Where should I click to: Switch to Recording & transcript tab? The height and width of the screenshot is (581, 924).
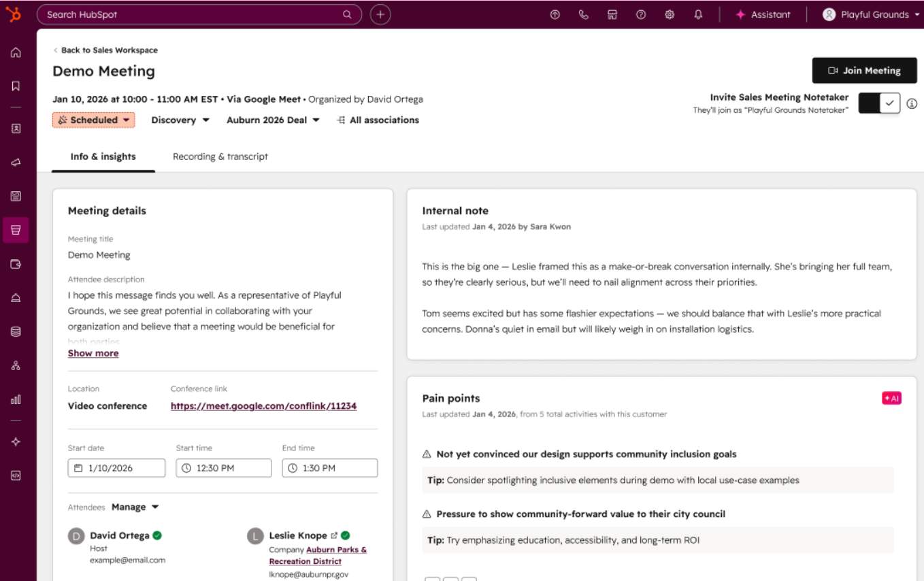click(x=220, y=156)
